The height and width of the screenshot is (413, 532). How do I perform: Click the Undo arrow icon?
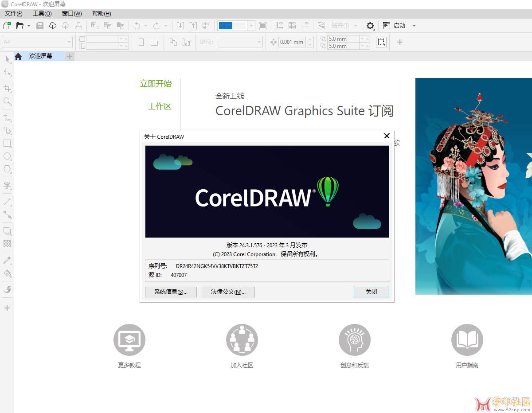tap(137, 26)
